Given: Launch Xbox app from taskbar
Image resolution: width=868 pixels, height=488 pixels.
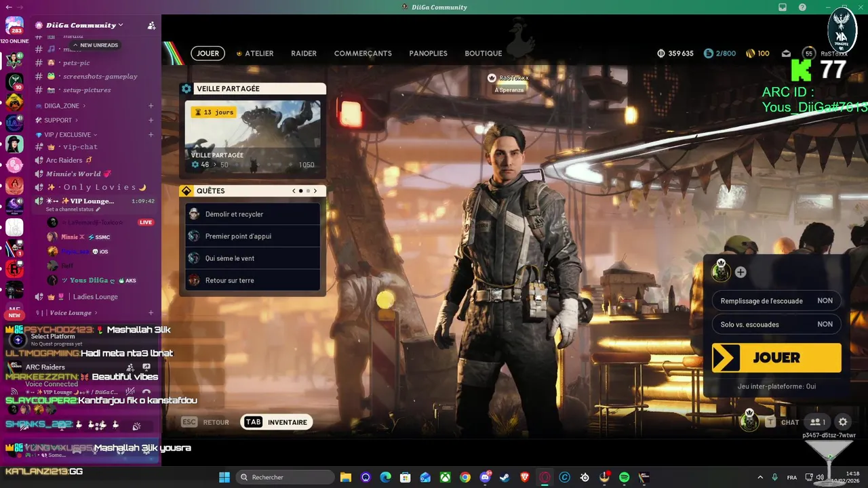Looking at the screenshot, I should 446,477.
